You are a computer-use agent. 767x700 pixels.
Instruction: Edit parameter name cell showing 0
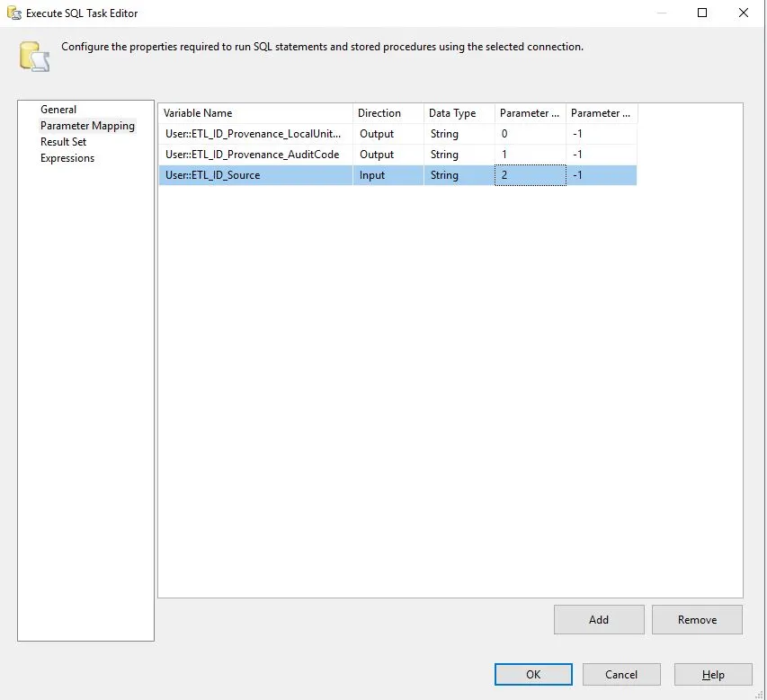[x=530, y=134]
